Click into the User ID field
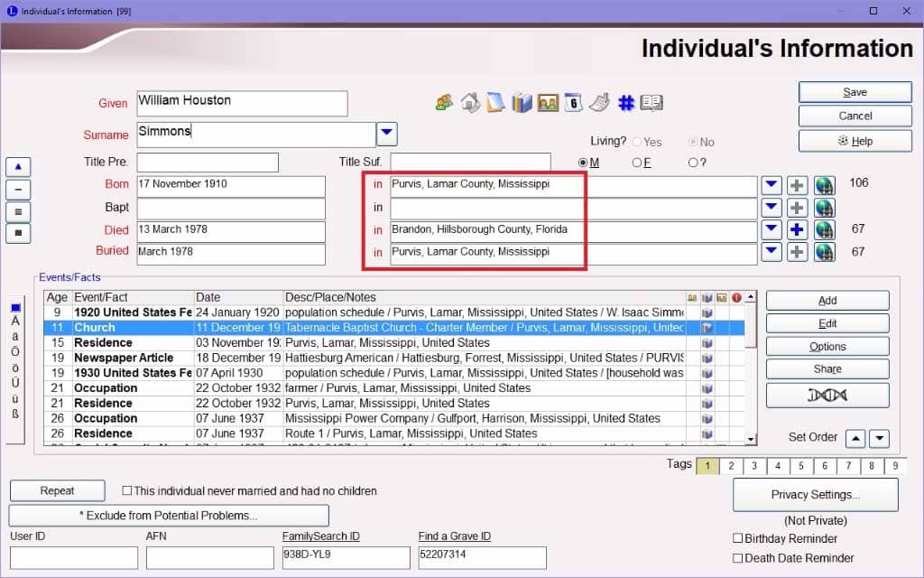Image resolution: width=924 pixels, height=578 pixels. pos(74,557)
